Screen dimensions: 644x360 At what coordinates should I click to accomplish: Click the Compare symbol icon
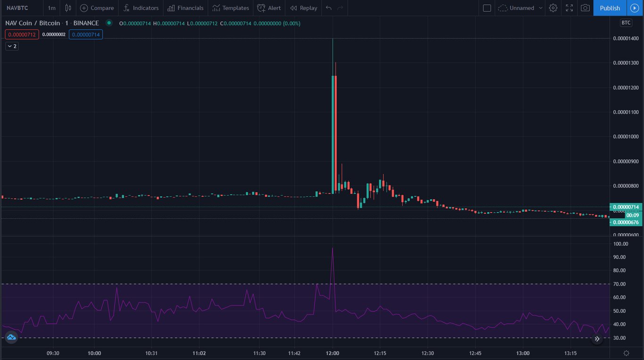pos(97,8)
